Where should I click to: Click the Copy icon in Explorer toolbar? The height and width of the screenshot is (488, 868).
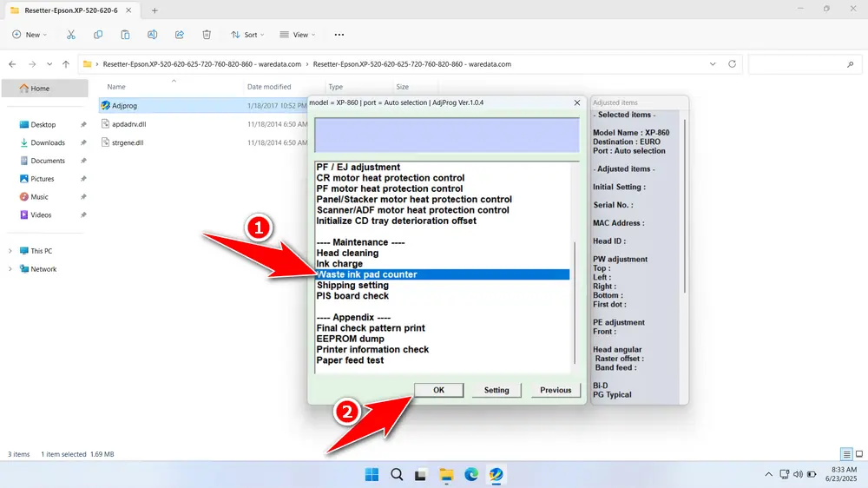coord(98,35)
